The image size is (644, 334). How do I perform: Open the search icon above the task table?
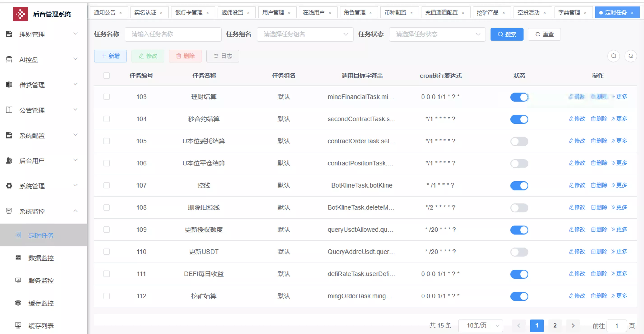614,56
